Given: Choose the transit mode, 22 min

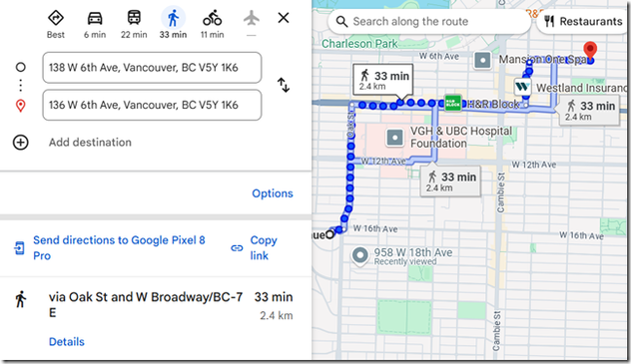Looking at the screenshot, I should [134, 19].
